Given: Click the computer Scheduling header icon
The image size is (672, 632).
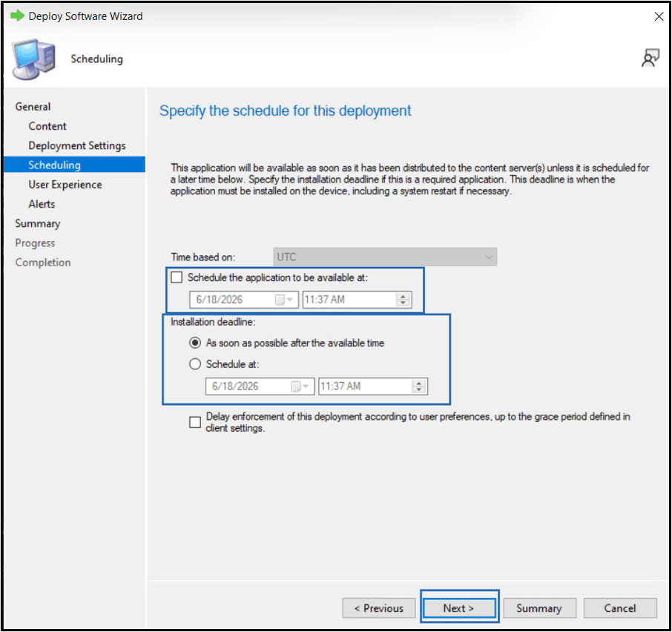Looking at the screenshot, I should 34,59.
